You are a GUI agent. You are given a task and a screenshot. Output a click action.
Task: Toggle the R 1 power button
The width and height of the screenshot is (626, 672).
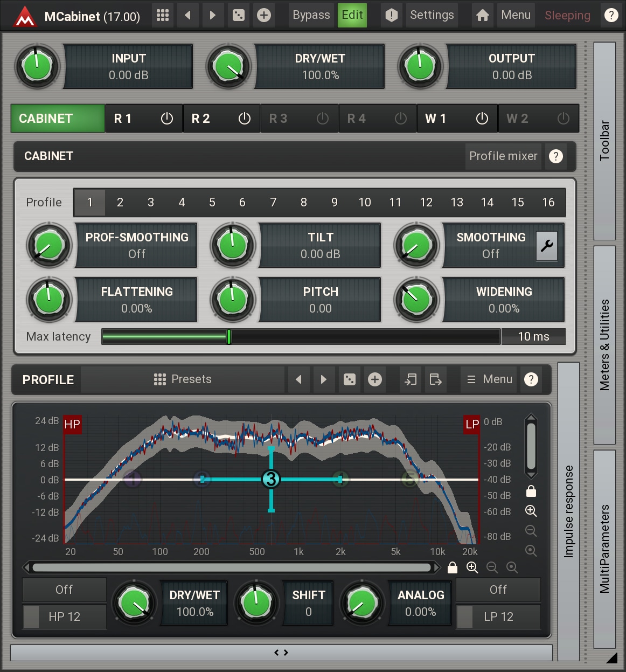(167, 119)
